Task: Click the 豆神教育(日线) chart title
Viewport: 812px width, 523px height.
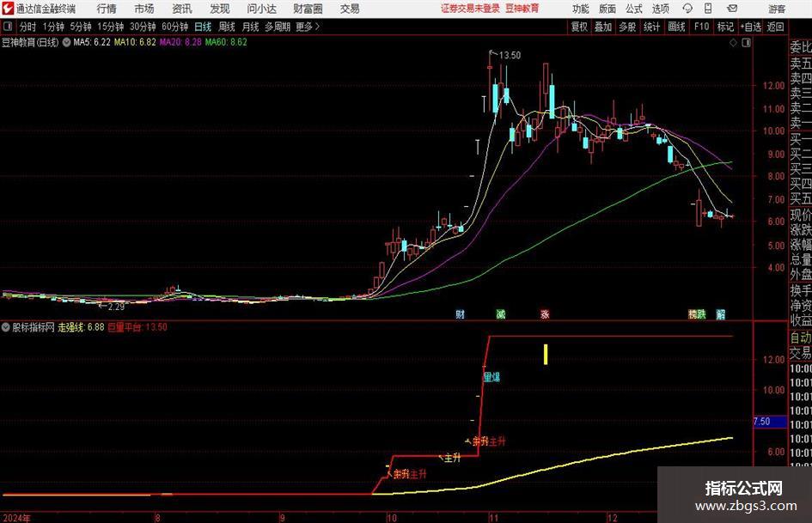Action: 30,42
